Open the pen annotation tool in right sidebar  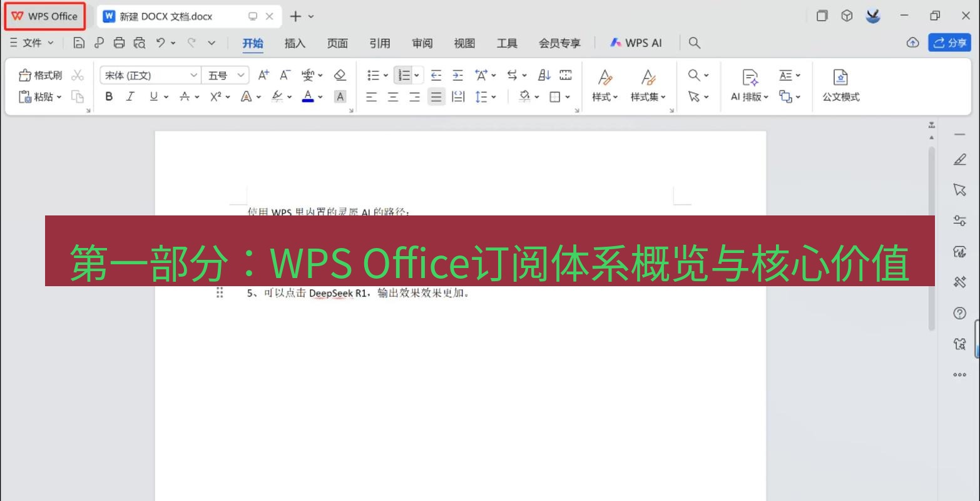click(x=959, y=160)
